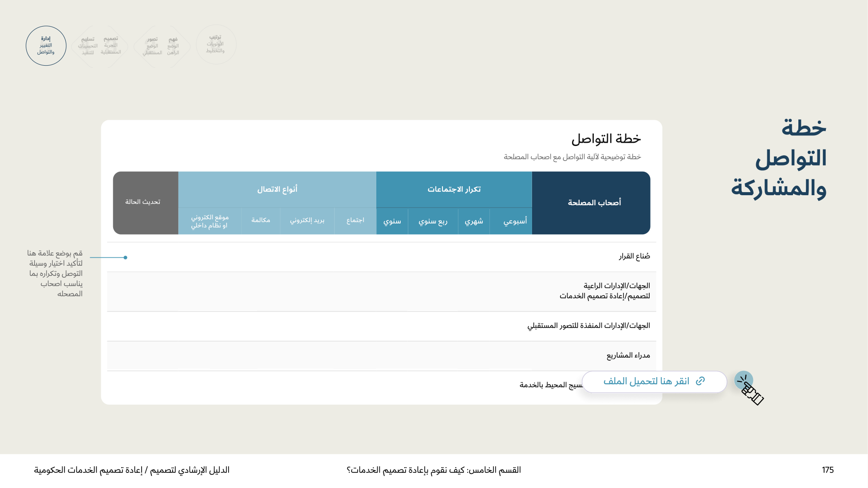Go to the تصور الوضع المستقبلي step
This screenshot has height=488, width=868.
[x=152, y=46]
